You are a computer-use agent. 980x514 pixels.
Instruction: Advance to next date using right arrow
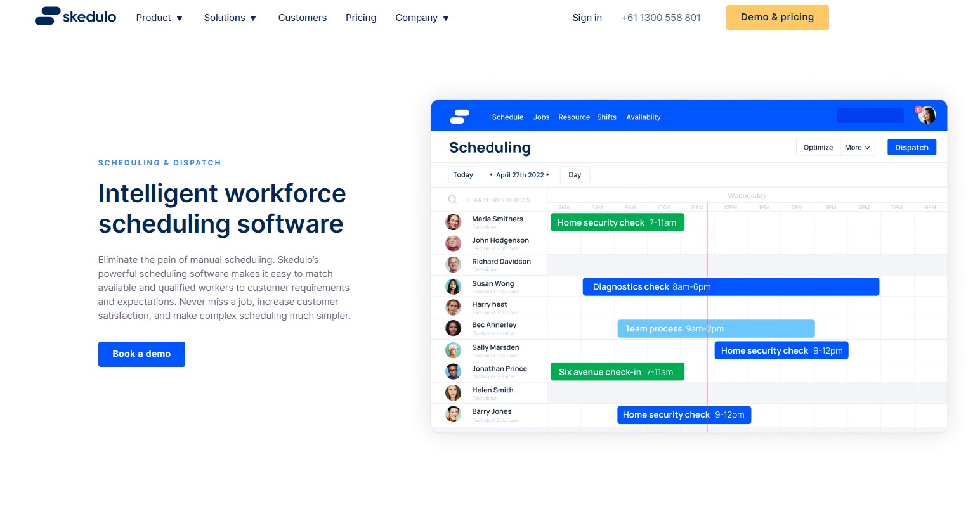coord(548,174)
